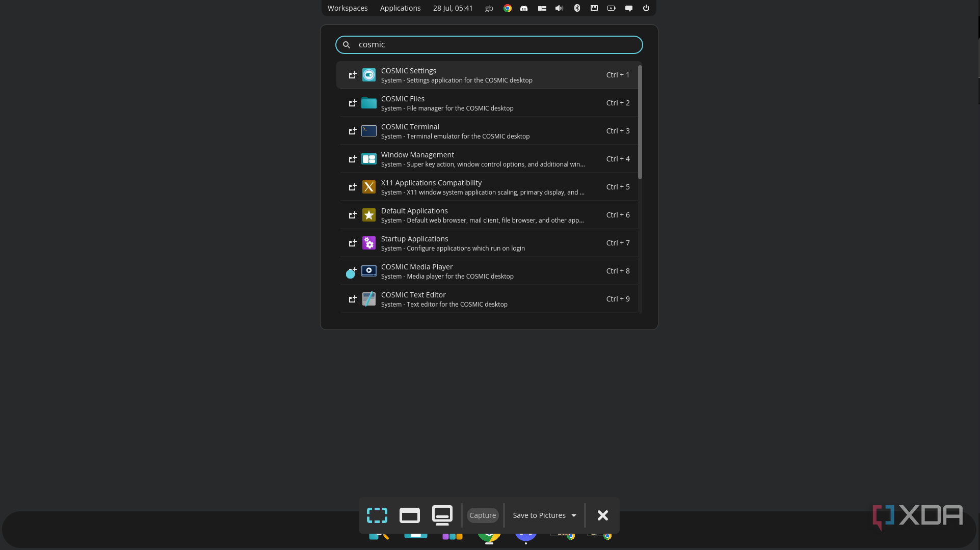This screenshot has height=550, width=980.
Task: Click 'Configure applications which run on login' description
Action: pos(466,249)
